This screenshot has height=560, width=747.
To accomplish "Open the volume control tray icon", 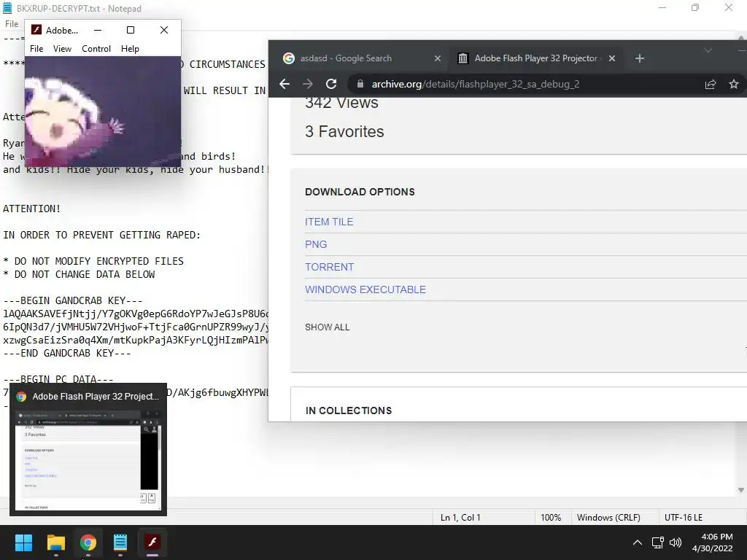I will point(676,542).
